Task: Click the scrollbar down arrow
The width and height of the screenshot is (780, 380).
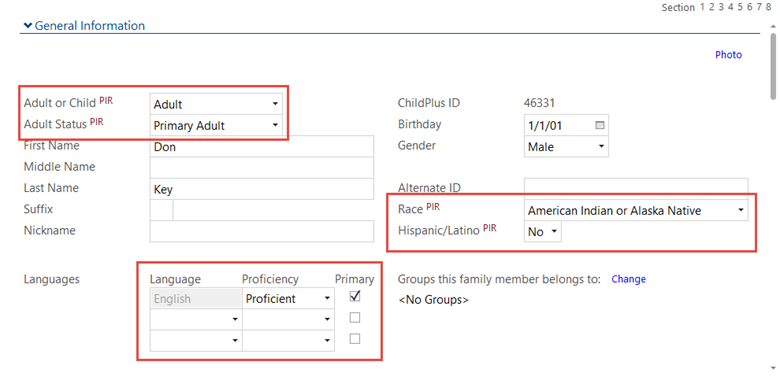Action: click(773, 368)
